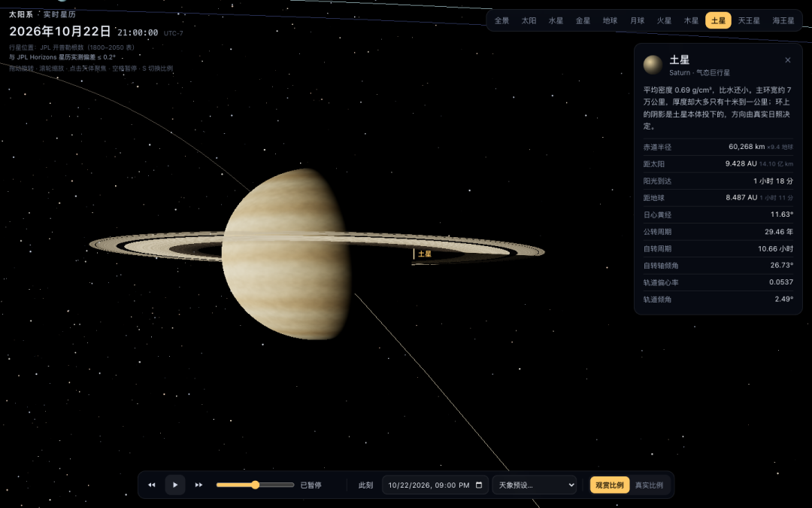Image resolution: width=812 pixels, height=508 pixels.
Task: Select the 火星 tab
Action: coord(664,21)
